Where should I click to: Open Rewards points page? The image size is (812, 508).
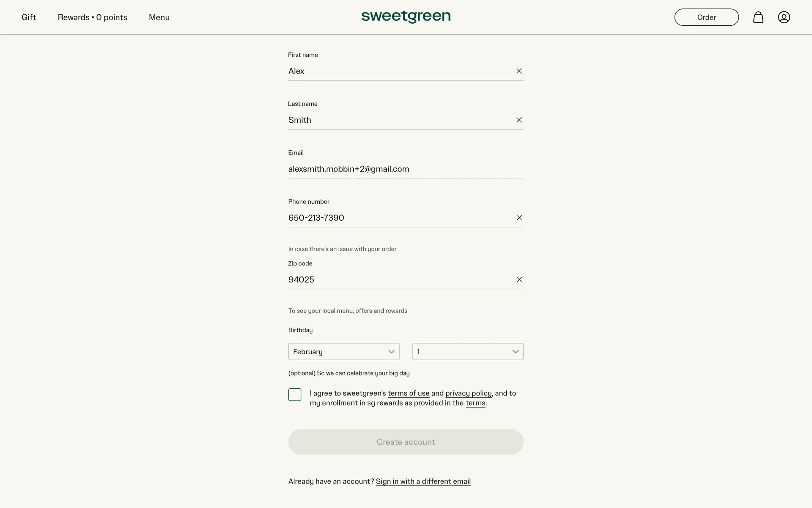pyautogui.click(x=92, y=17)
